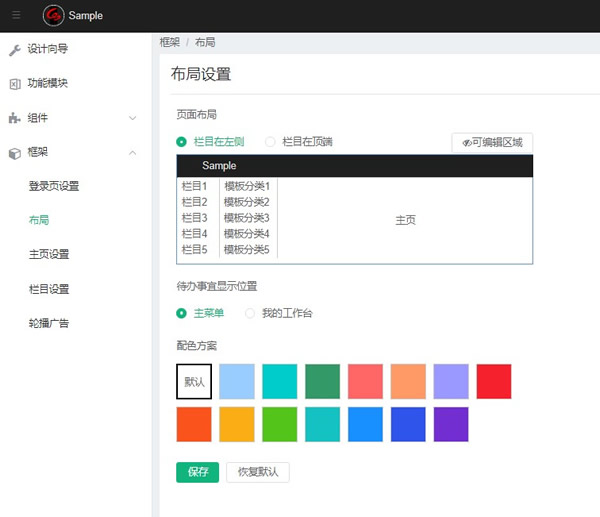Open 登录页设置 in the sidebar
600x517 pixels.
click(x=54, y=186)
